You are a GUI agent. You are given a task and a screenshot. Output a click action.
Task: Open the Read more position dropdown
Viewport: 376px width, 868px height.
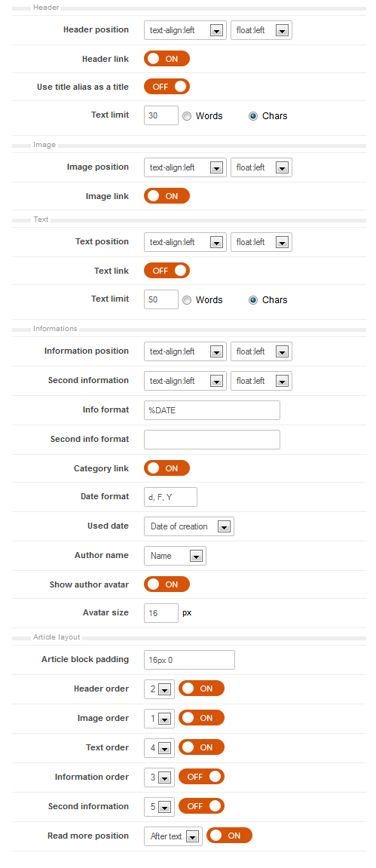point(173,836)
